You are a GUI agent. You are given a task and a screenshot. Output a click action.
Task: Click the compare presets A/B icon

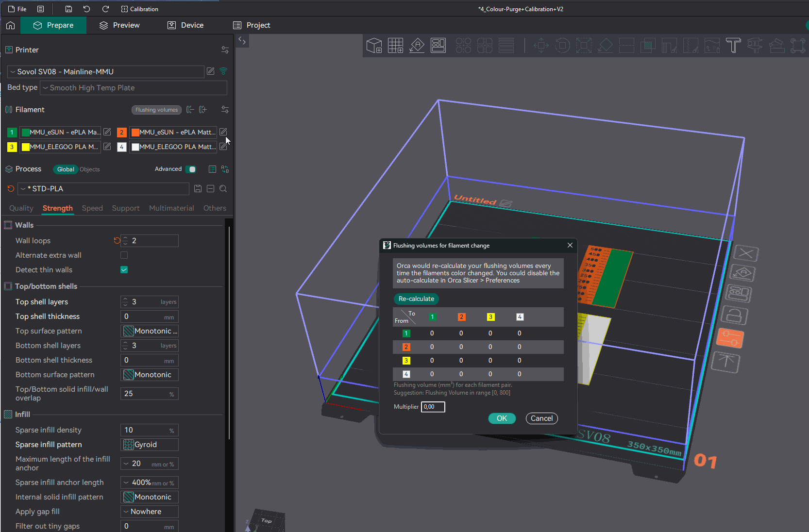pos(225,169)
